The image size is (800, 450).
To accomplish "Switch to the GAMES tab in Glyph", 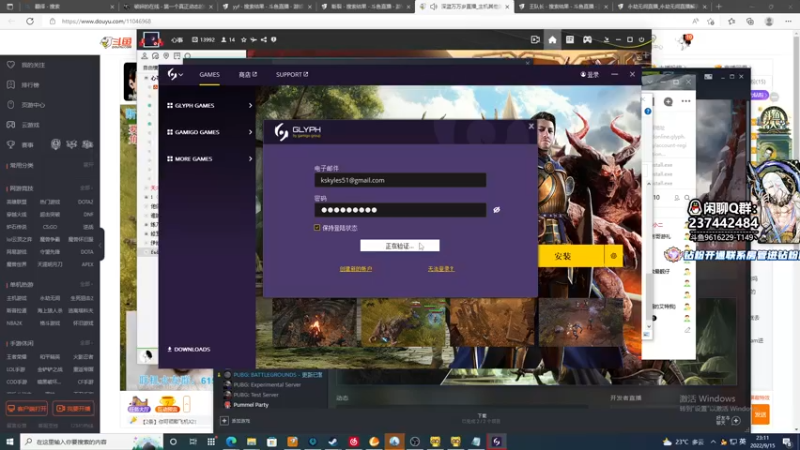I will 209,74.
